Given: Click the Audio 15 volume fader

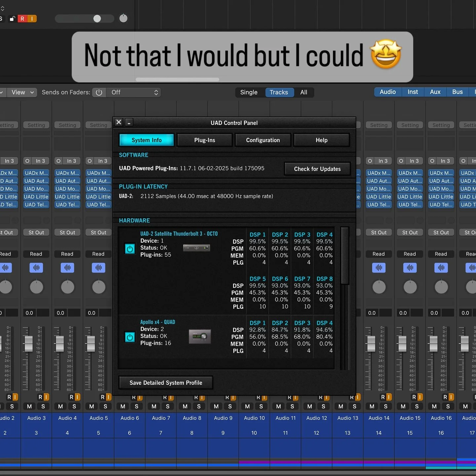Looking at the screenshot, I should pyautogui.click(x=402, y=344).
